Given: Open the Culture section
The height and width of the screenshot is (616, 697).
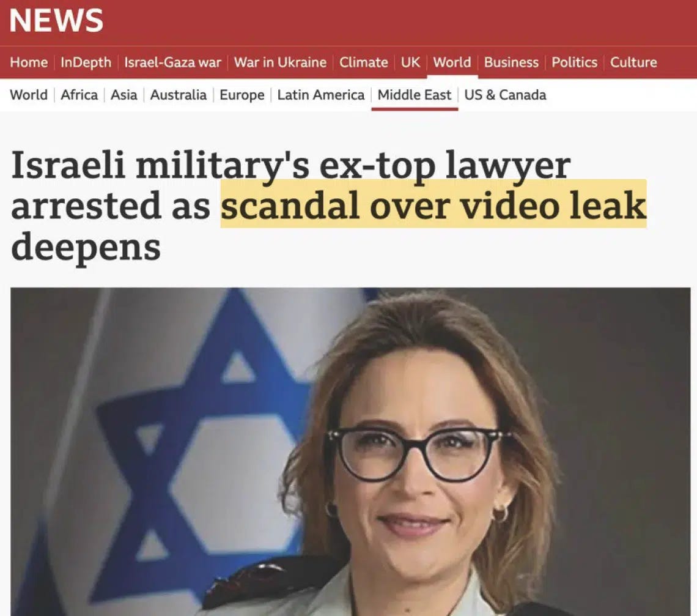Looking at the screenshot, I should tap(633, 62).
